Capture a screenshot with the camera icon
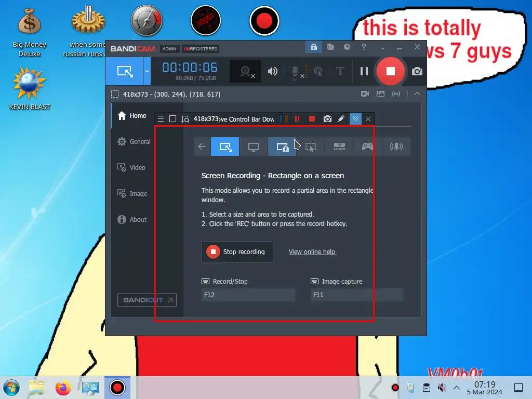 point(417,72)
